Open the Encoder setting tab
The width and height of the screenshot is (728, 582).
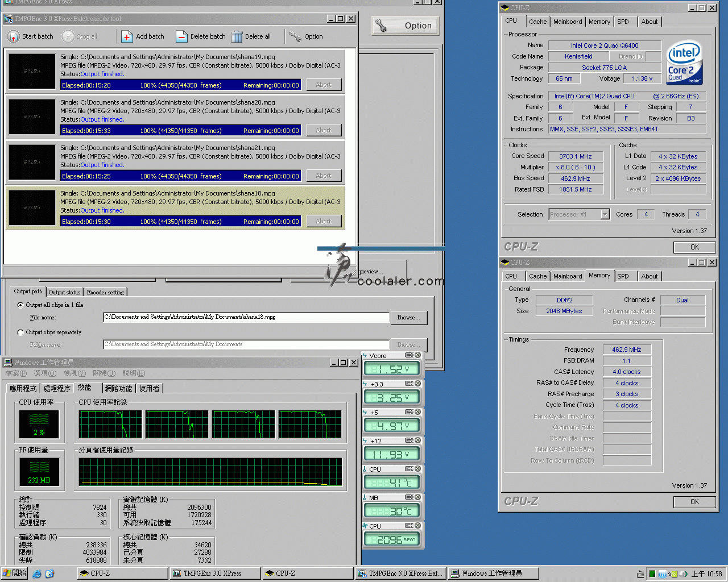coord(105,292)
